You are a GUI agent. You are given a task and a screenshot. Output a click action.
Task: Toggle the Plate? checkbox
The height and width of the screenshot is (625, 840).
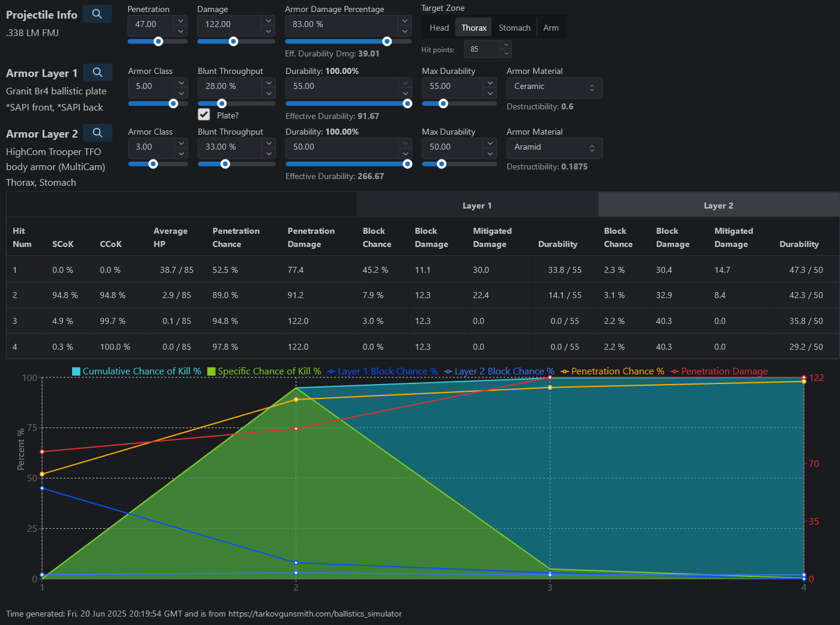[x=204, y=115]
